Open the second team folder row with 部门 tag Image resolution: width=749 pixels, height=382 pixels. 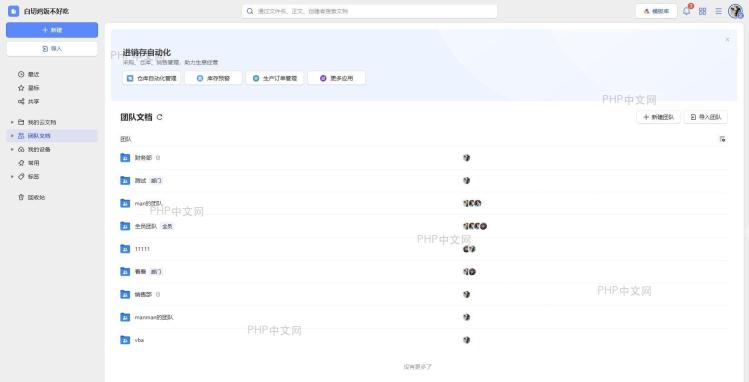[x=424, y=180]
